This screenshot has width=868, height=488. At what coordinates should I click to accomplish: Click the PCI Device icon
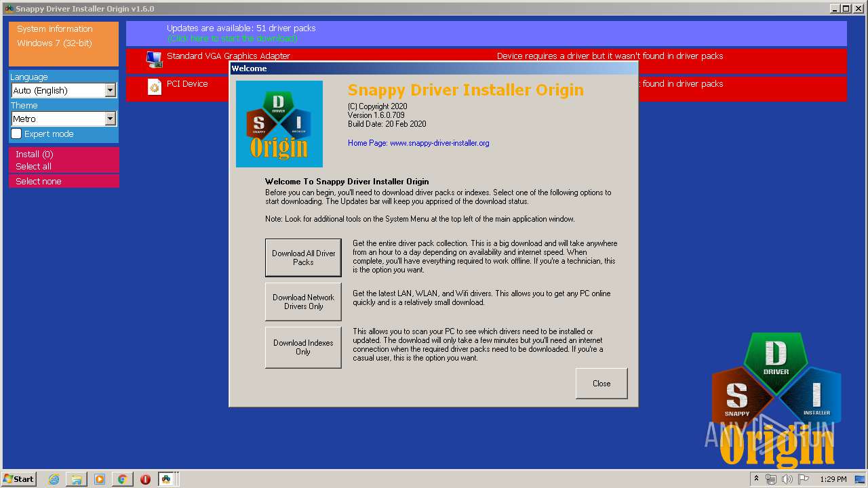click(155, 87)
